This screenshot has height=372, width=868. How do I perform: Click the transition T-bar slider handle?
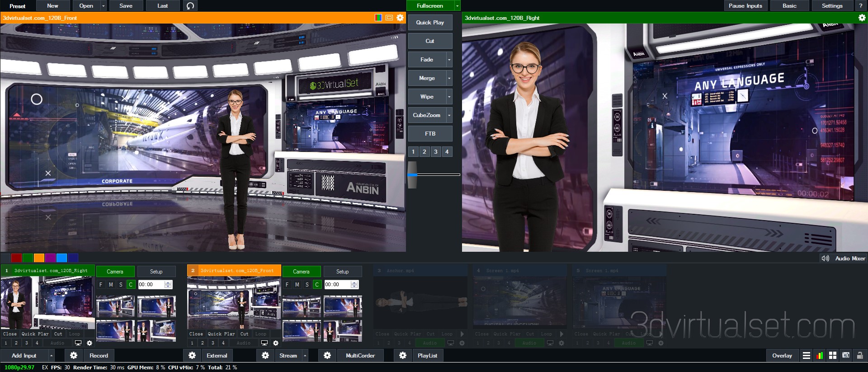click(412, 174)
